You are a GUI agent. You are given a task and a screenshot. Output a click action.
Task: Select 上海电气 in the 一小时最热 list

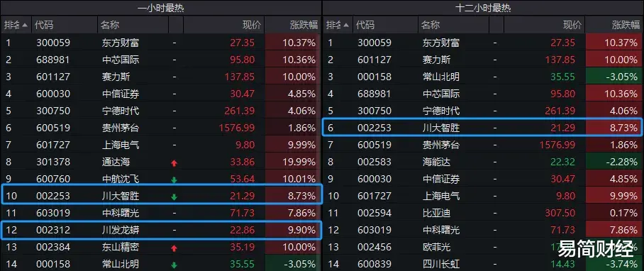(x=121, y=145)
